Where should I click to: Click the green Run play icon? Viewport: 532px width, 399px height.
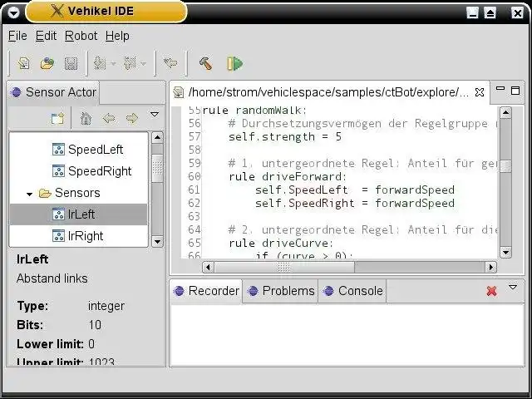coord(234,63)
